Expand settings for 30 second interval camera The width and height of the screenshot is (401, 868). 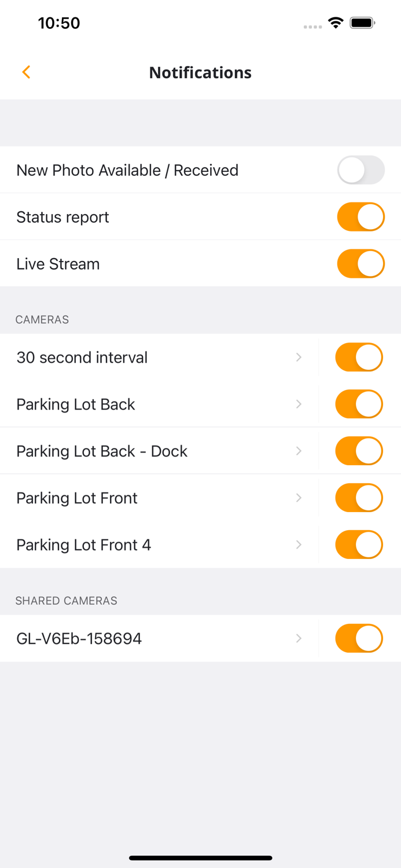[x=299, y=357]
